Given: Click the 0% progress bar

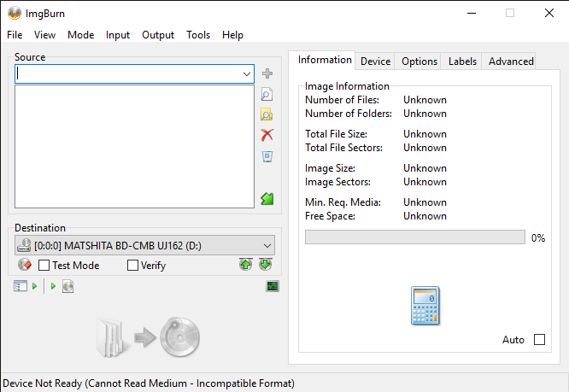Looking at the screenshot, I should click(x=415, y=237).
